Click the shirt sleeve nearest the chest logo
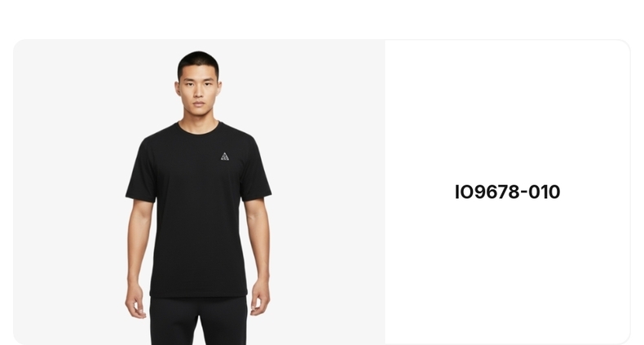 click(x=255, y=170)
